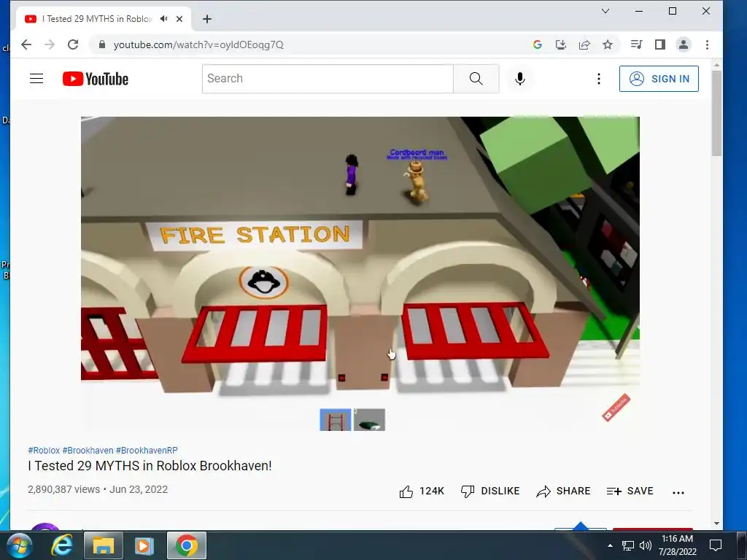Click the '2,890,387 views' text
The width and height of the screenshot is (747, 560).
[64, 489]
